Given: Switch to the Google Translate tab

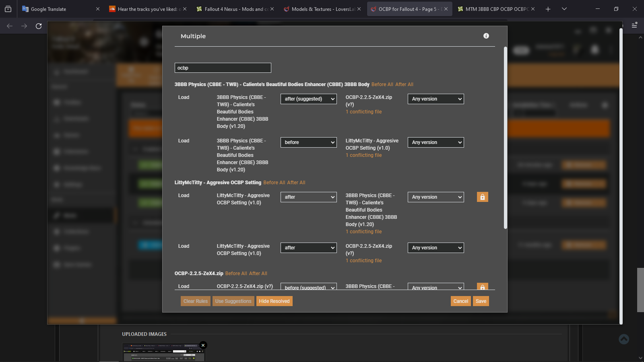Looking at the screenshot, I should coord(60,9).
